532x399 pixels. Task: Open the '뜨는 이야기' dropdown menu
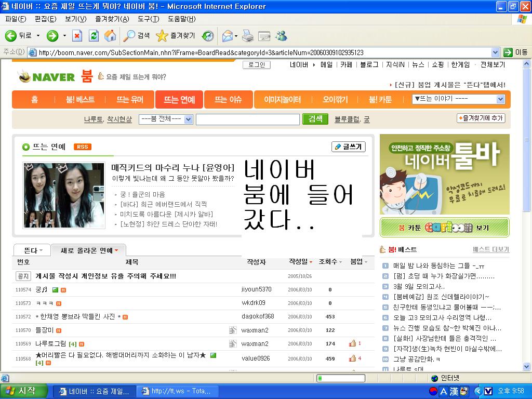(458, 99)
